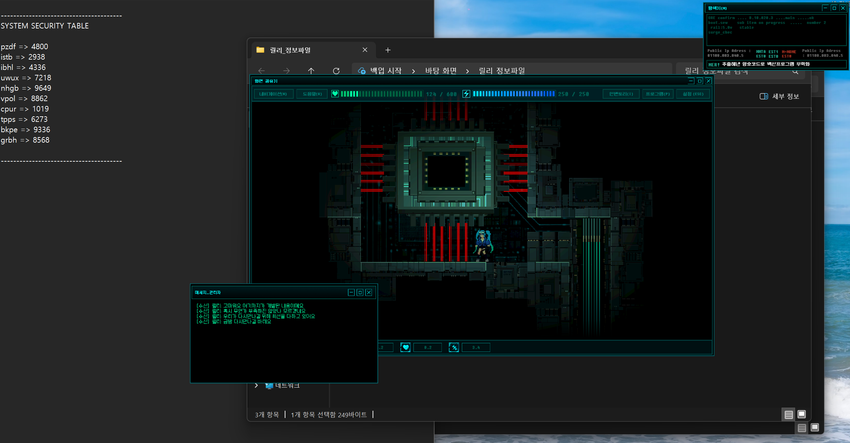Minimize the green message console window
The height and width of the screenshot is (443, 850).
pyautogui.click(x=351, y=292)
